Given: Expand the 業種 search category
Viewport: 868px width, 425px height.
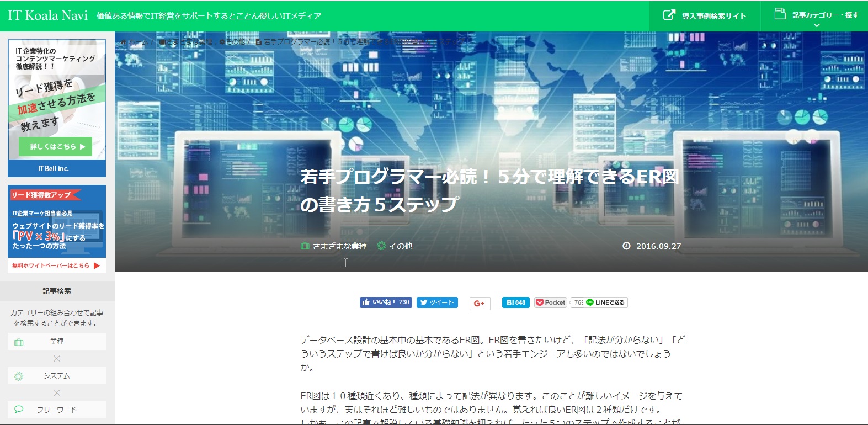Looking at the screenshot, I should tap(57, 342).
